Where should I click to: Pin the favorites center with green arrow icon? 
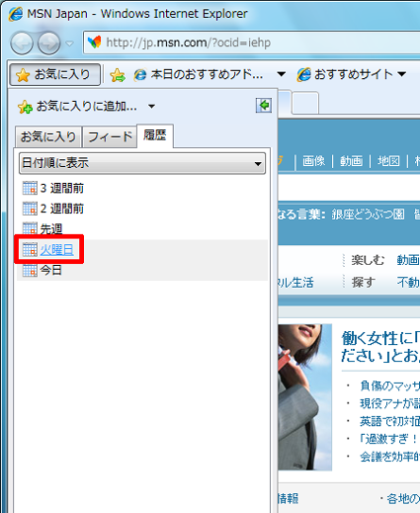pos(264,106)
